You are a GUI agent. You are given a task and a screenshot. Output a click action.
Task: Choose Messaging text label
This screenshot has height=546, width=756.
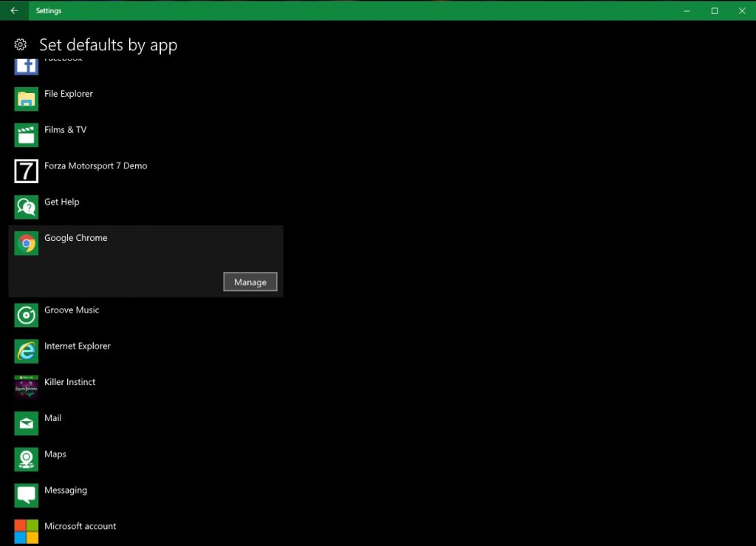coord(66,490)
